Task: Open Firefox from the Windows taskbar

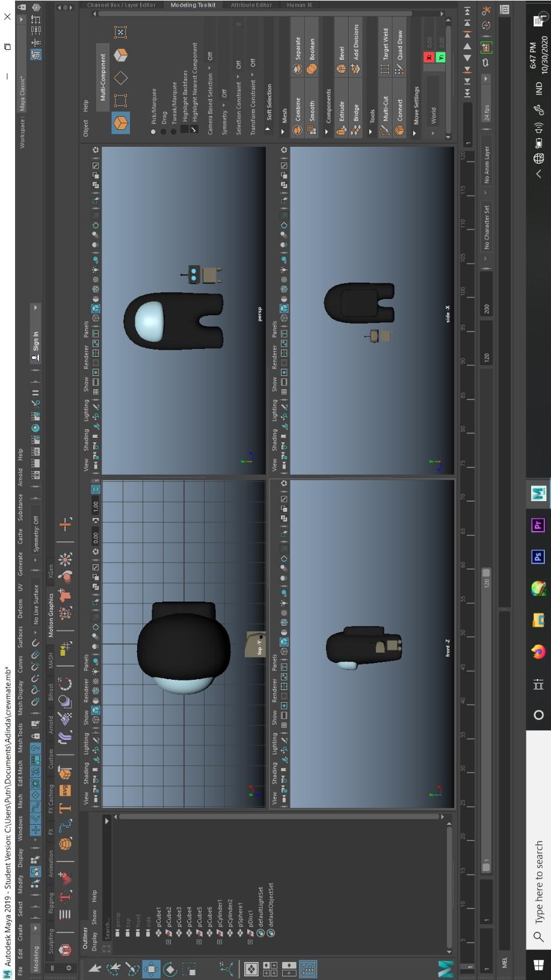Action: coord(538,652)
